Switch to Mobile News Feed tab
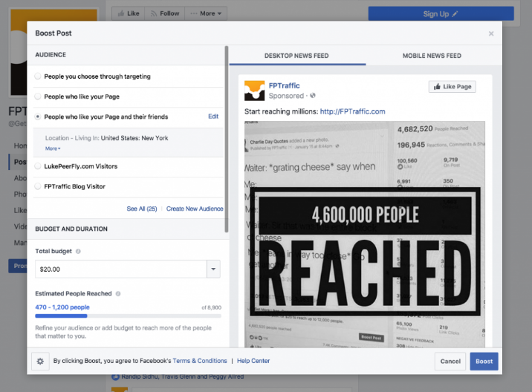Screen dimensions: 532x392 (x=432, y=56)
